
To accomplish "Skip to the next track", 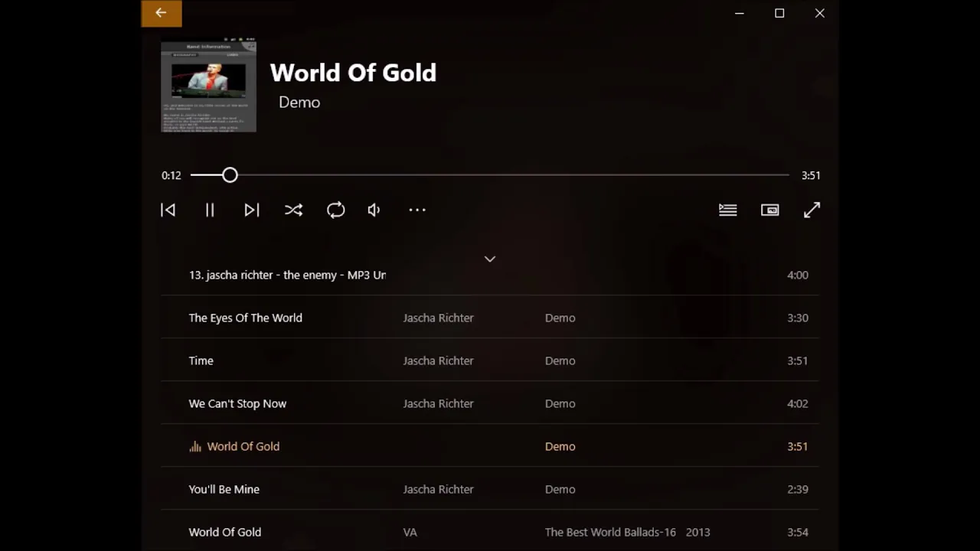I will click(252, 210).
